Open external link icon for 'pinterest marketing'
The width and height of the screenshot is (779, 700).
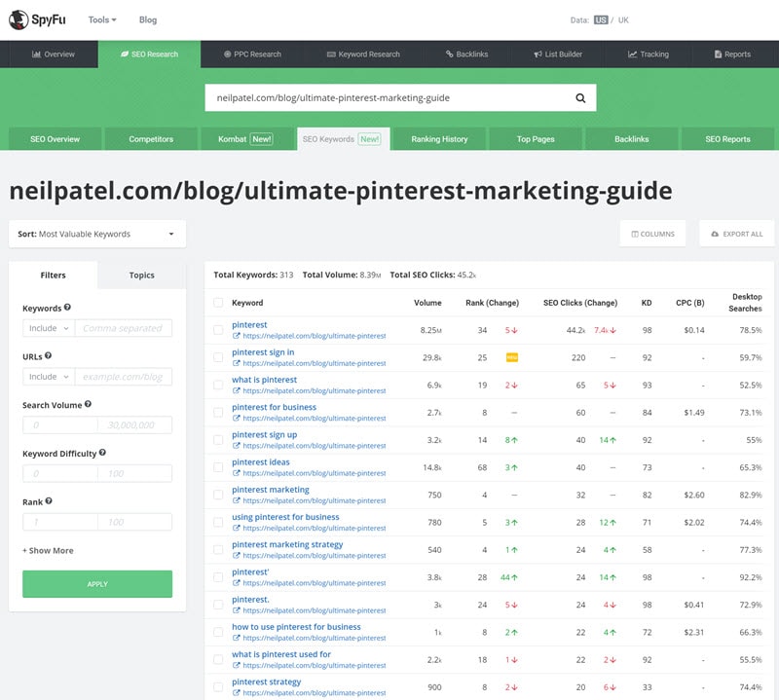[x=237, y=500]
